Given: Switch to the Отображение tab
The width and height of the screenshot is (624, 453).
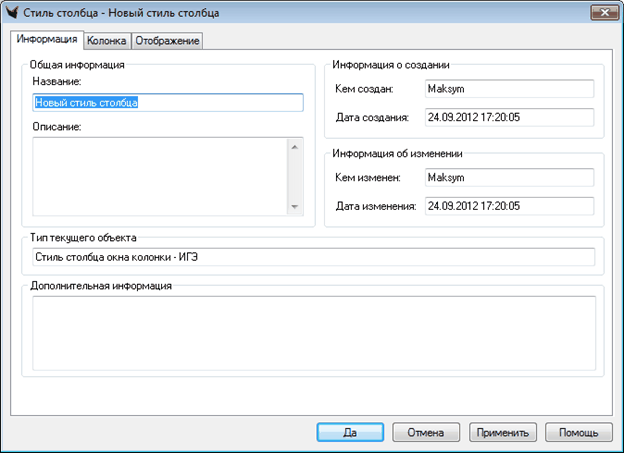Looking at the screenshot, I should pyautogui.click(x=167, y=41).
